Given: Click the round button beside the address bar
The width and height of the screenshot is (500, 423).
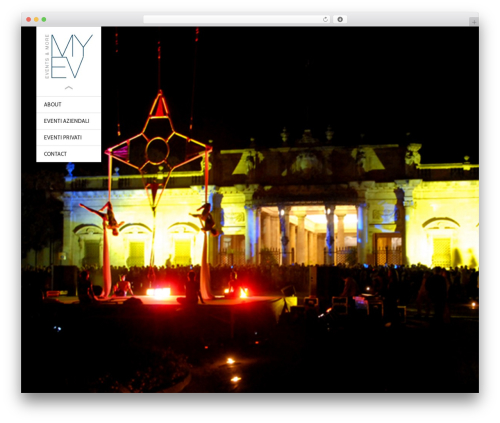Looking at the screenshot, I should pyautogui.click(x=340, y=20).
